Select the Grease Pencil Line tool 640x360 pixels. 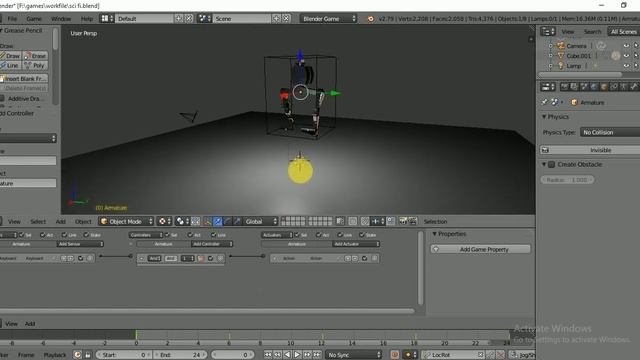10,65
